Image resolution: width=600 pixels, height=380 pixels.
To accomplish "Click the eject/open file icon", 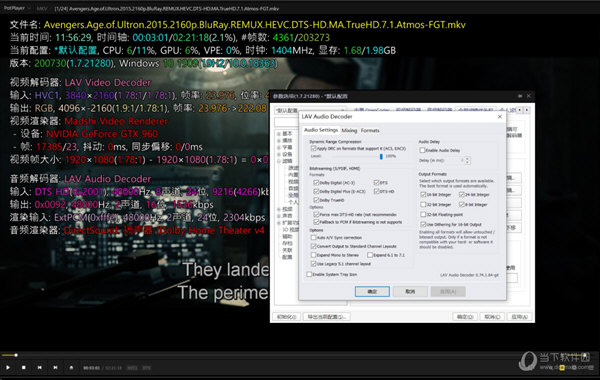I will tap(71, 367).
